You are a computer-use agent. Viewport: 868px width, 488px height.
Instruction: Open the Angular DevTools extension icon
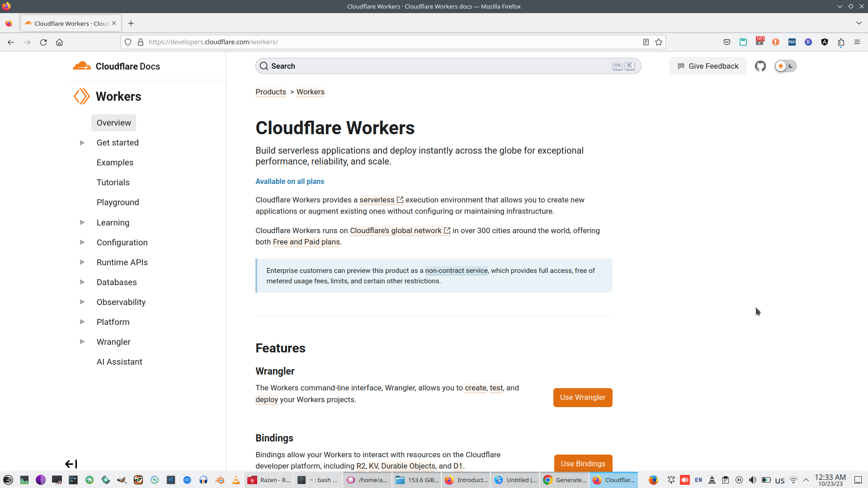[825, 42]
